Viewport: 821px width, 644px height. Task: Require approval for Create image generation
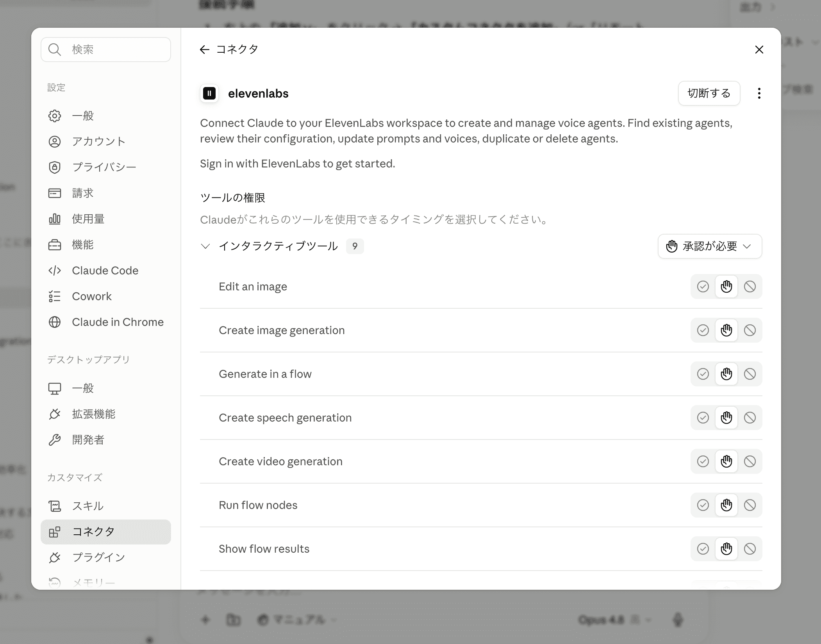point(726,331)
